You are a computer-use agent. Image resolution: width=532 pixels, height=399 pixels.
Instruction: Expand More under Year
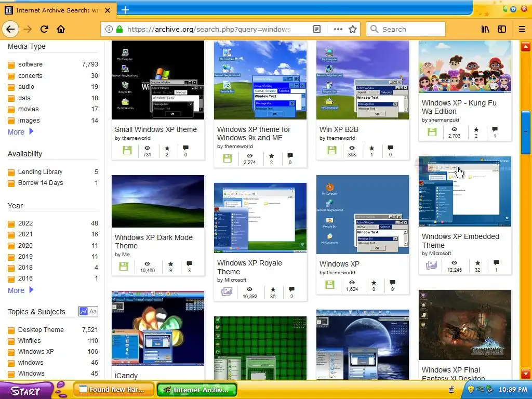[20, 290]
